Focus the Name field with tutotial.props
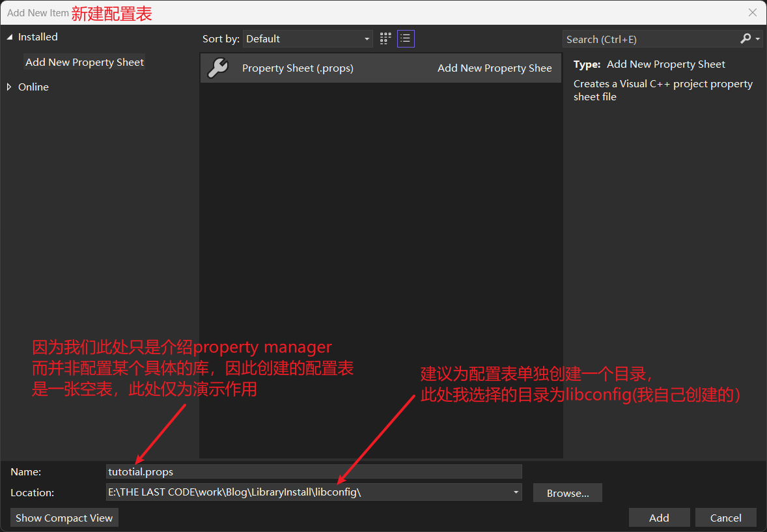This screenshot has height=532, width=767. [x=314, y=472]
